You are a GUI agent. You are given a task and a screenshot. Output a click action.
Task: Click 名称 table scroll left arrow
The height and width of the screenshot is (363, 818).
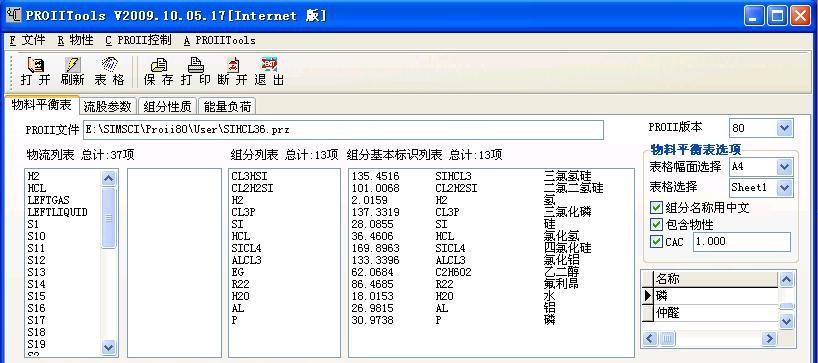(649, 339)
